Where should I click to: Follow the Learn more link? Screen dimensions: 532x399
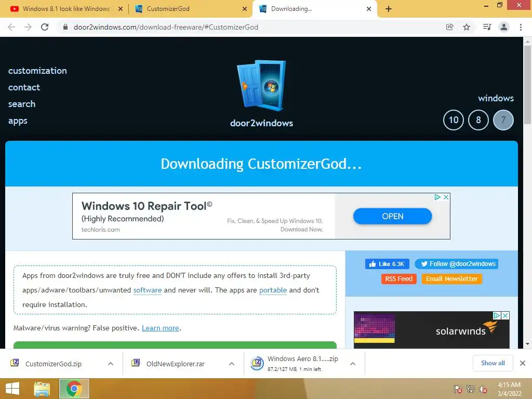point(161,328)
